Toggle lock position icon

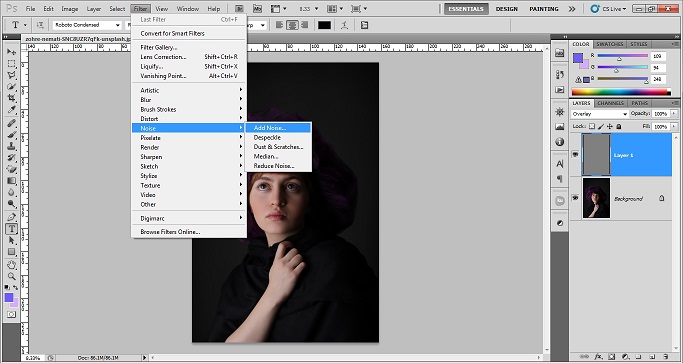[609, 126]
